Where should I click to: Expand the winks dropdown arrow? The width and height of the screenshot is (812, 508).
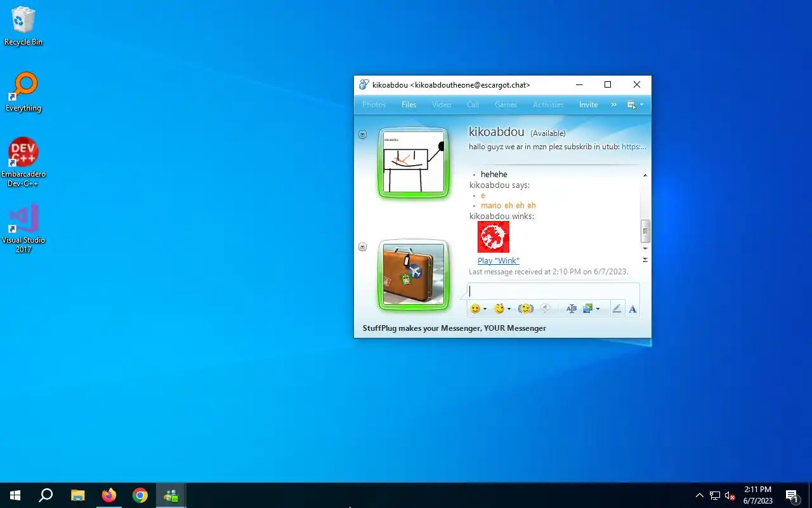click(x=509, y=309)
